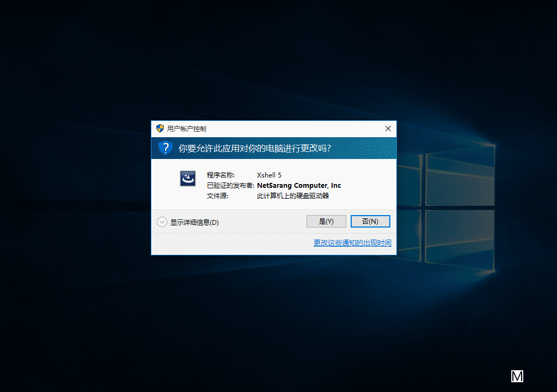This screenshot has width=557, height=392.
Task: Click the Xshell 5 program icon
Action: pyautogui.click(x=187, y=179)
